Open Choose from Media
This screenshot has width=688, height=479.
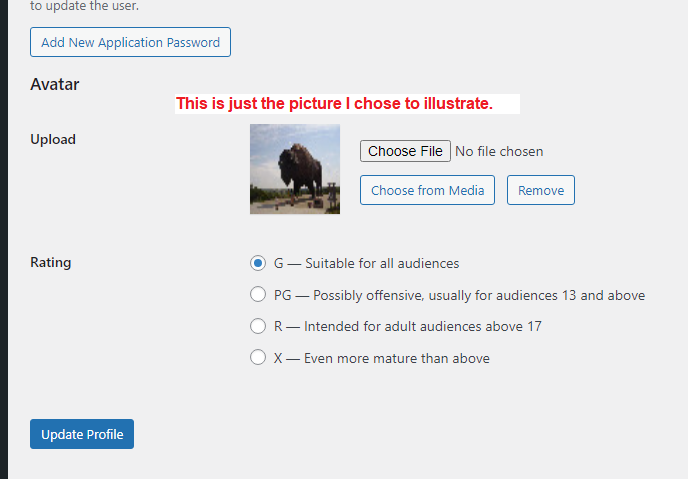[427, 190]
